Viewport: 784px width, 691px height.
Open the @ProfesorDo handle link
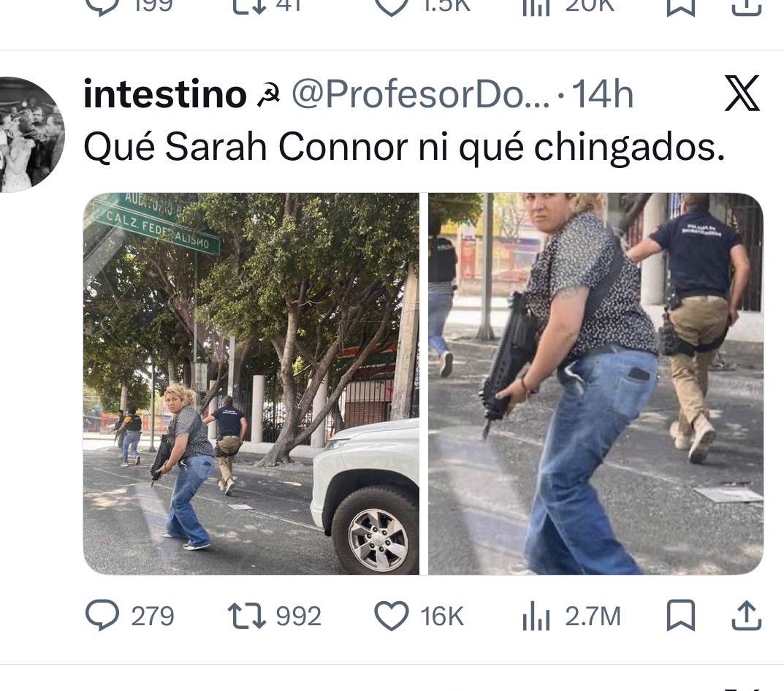[x=420, y=94]
